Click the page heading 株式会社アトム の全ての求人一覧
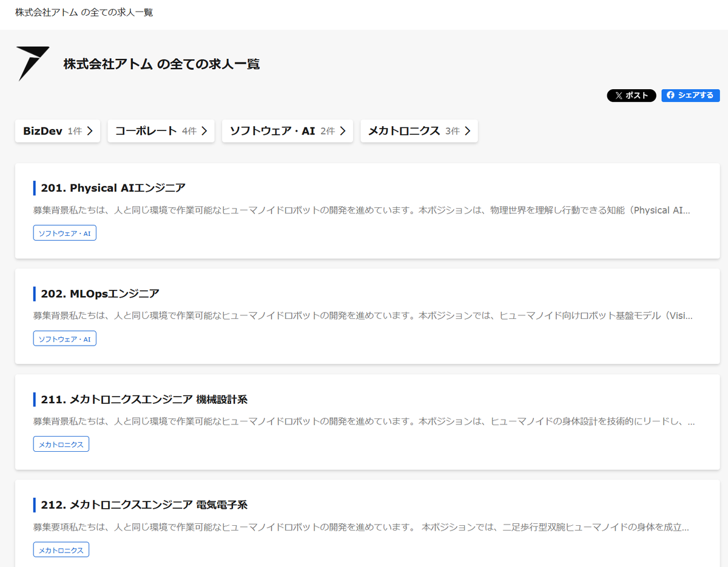The height and width of the screenshot is (567, 728). (161, 64)
